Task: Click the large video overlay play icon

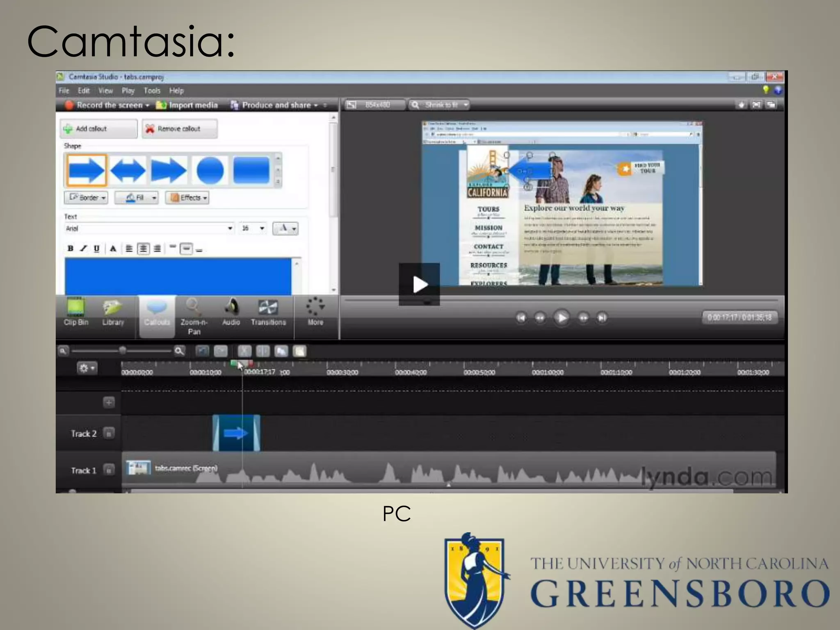Action: (419, 284)
